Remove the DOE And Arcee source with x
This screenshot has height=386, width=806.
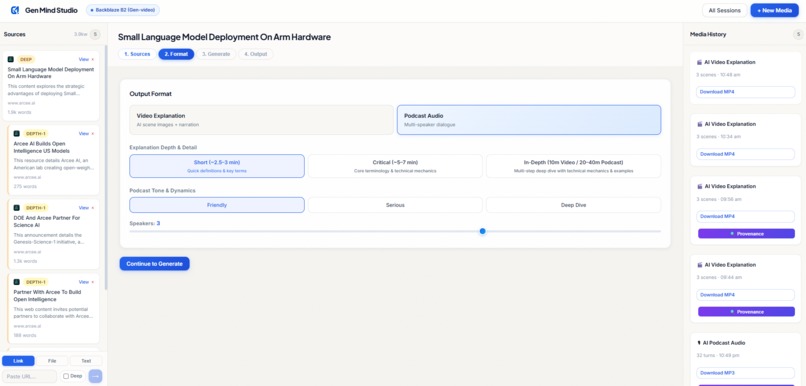pos(93,208)
